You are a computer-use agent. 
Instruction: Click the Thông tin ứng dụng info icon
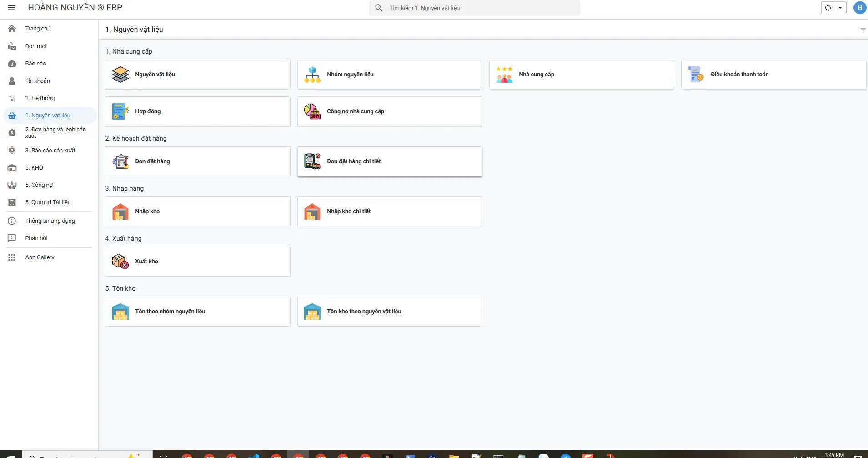[12, 221]
